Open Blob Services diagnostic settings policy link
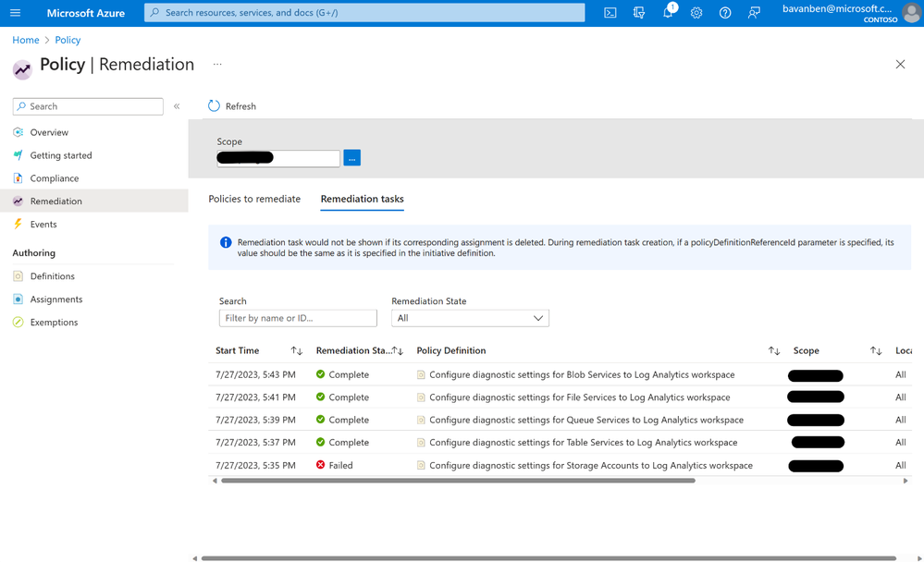The image size is (924, 562). [582, 374]
